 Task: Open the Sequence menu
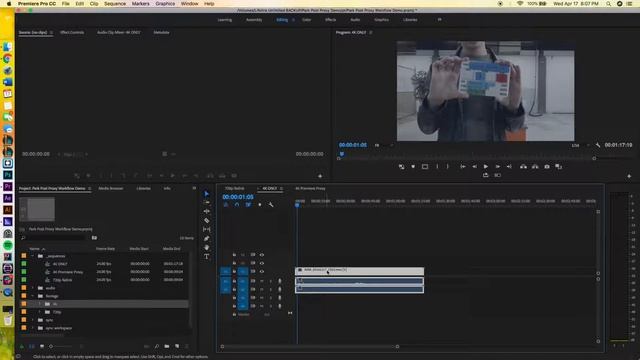[115, 4]
